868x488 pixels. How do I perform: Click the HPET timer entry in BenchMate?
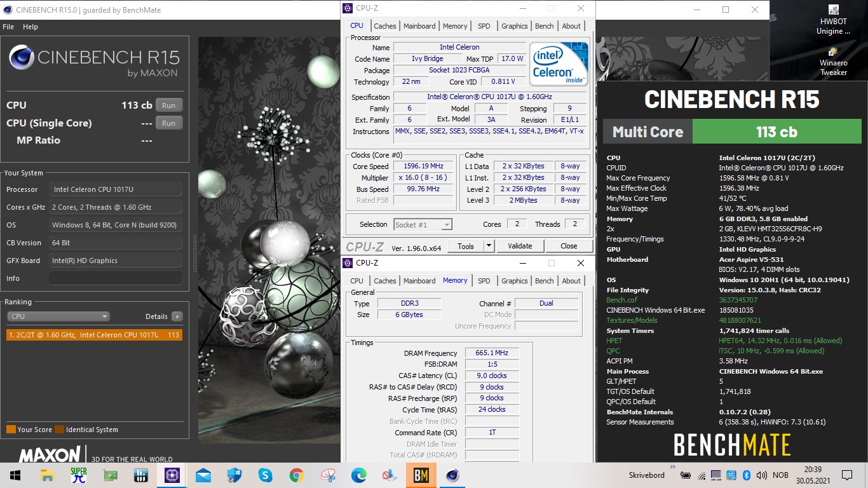(614, 341)
